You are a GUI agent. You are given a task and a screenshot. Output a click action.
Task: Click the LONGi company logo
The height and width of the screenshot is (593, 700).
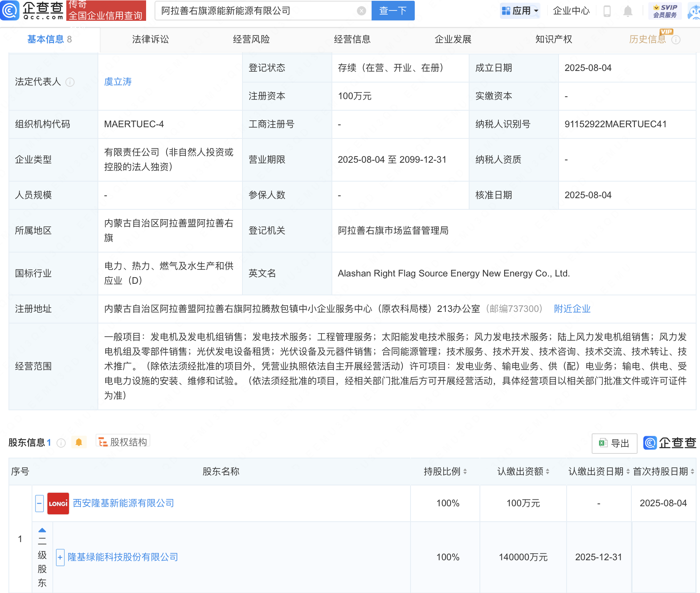pos(58,503)
